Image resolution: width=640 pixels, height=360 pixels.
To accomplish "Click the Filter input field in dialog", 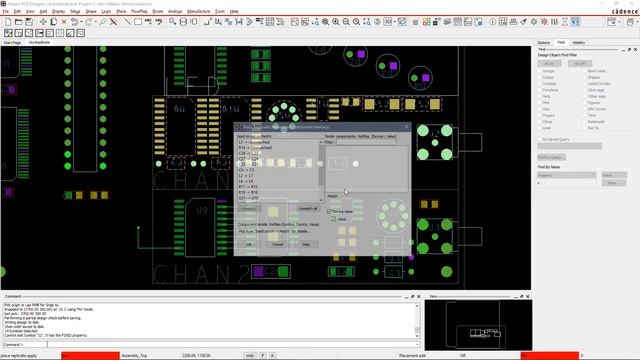I will click(x=366, y=142).
